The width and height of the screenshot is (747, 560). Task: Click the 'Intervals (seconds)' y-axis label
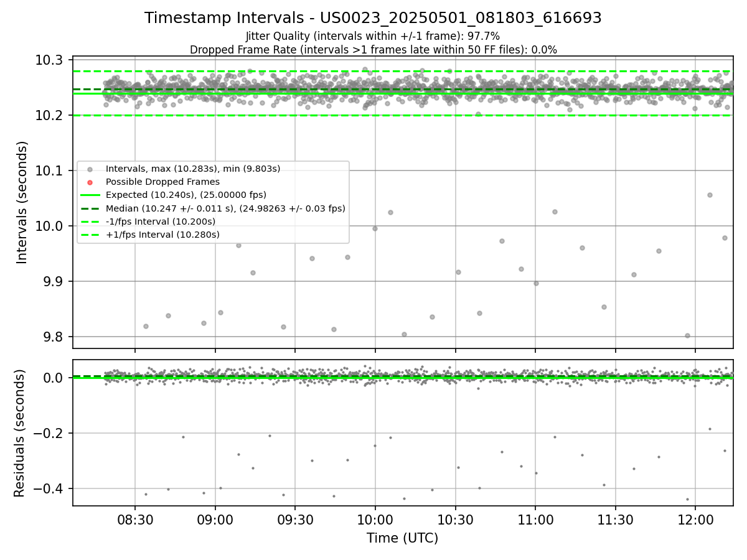tap(22, 202)
